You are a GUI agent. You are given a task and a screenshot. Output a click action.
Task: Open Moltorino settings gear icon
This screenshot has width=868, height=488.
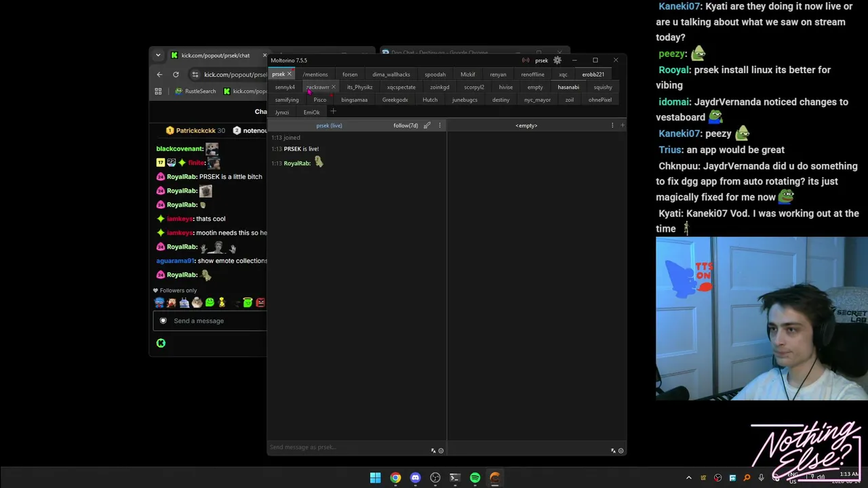[557, 60]
